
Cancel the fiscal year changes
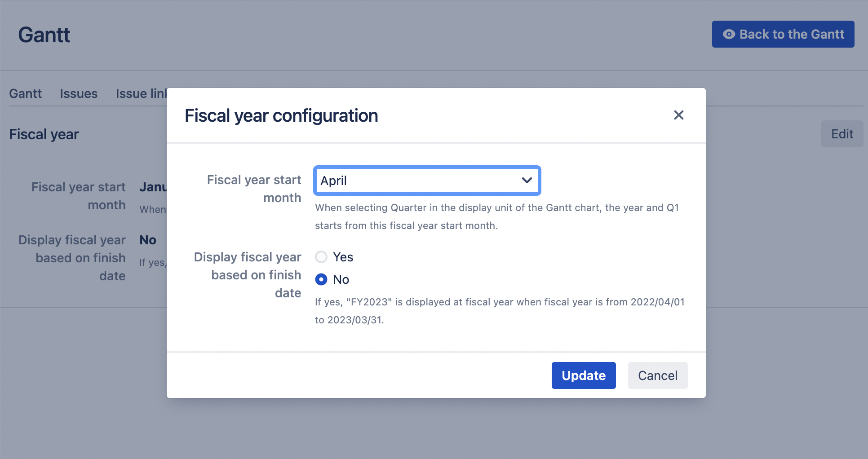(x=657, y=375)
